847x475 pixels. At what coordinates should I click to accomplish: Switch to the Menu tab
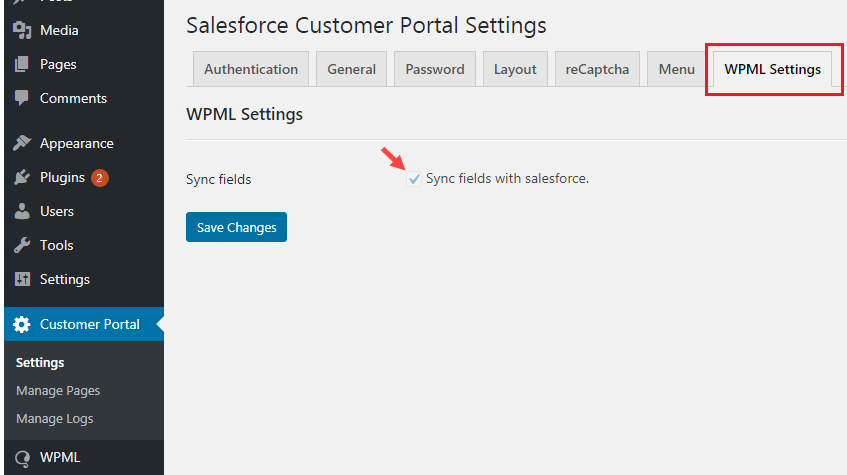pos(676,69)
